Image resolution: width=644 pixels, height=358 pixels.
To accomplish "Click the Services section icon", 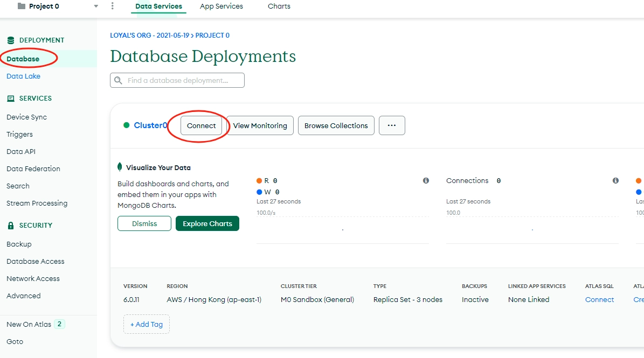I will pos(11,99).
